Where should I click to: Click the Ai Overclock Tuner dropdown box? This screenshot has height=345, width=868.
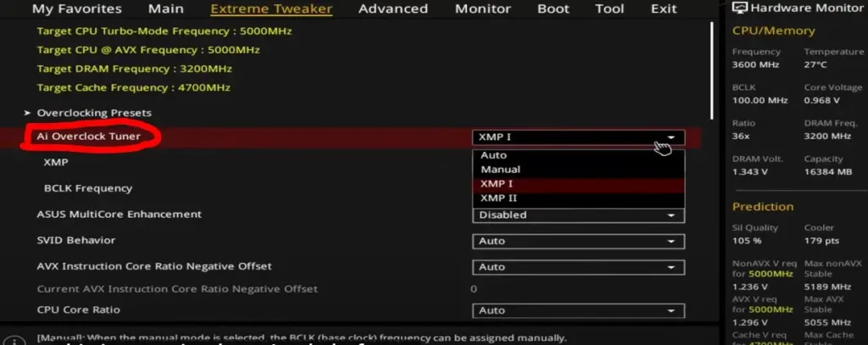[x=578, y=137]
